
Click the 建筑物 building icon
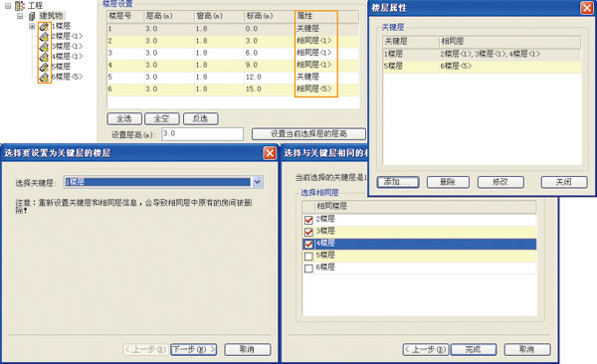33,16
